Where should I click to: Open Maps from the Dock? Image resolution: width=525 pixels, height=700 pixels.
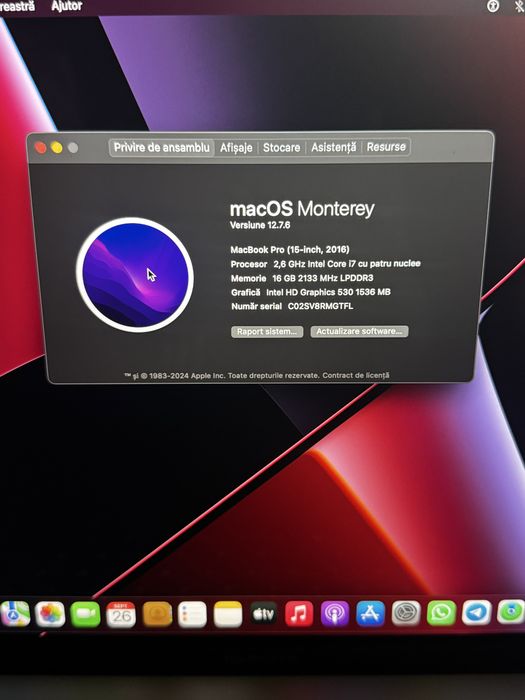click(15, 614)
